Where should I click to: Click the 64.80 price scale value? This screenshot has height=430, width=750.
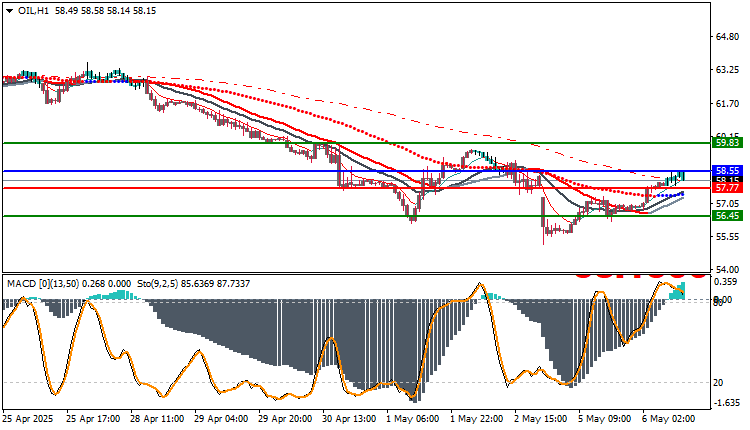tap(727, 36)
